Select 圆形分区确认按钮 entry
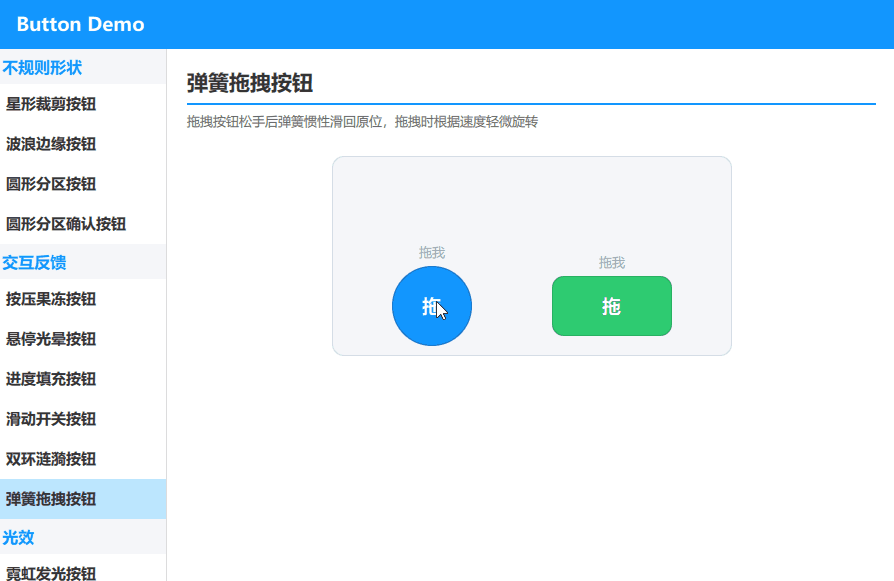The height and width of the screenshot is (581, 894). [x=83, y=224]
